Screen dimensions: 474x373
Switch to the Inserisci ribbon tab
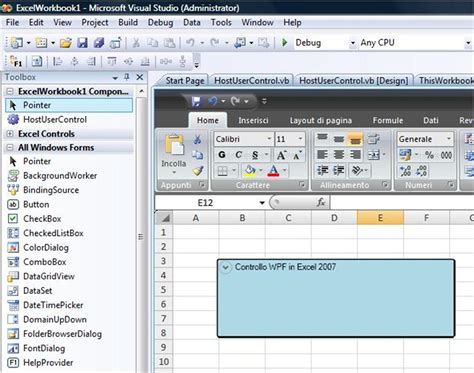[x=253, y=120]
